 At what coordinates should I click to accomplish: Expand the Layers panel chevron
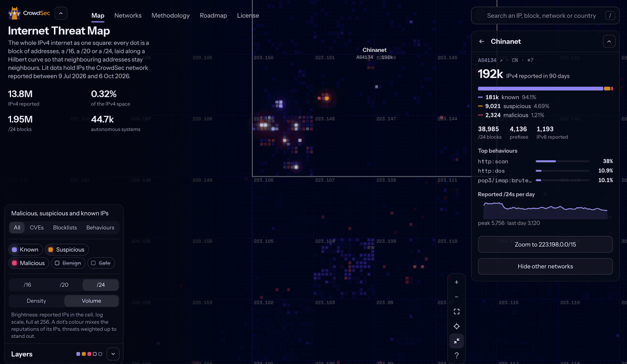(113, 354)
